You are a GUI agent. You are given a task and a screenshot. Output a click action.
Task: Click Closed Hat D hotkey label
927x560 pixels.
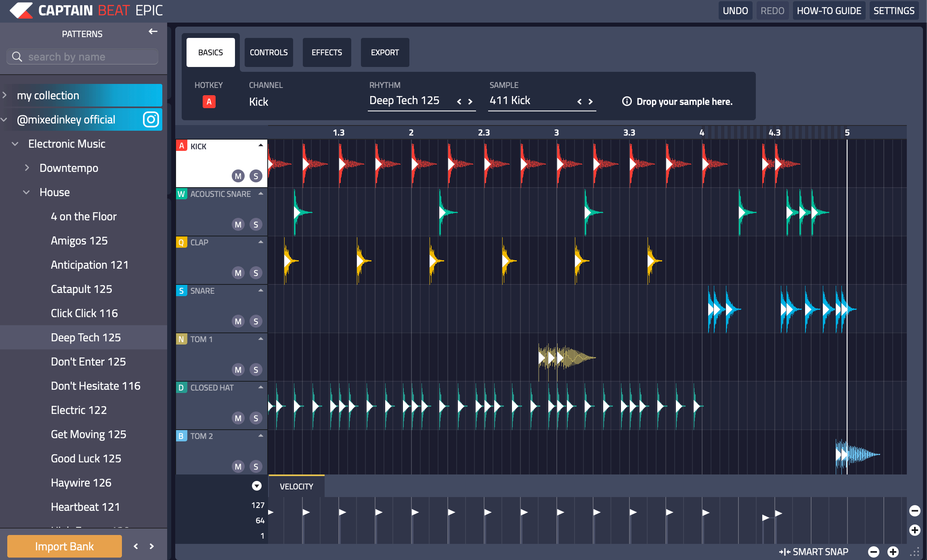pyautogui.click(x=182, y=388)
